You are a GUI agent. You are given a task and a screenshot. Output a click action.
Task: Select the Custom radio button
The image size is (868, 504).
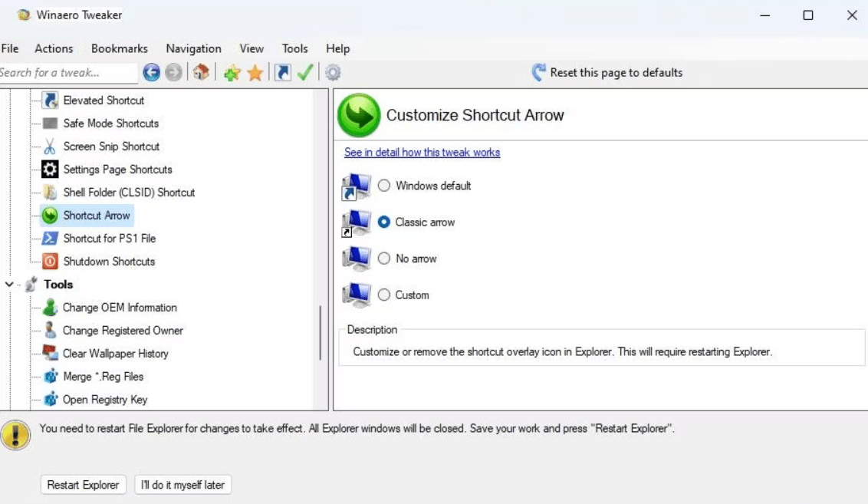click(x=383, y=295)
